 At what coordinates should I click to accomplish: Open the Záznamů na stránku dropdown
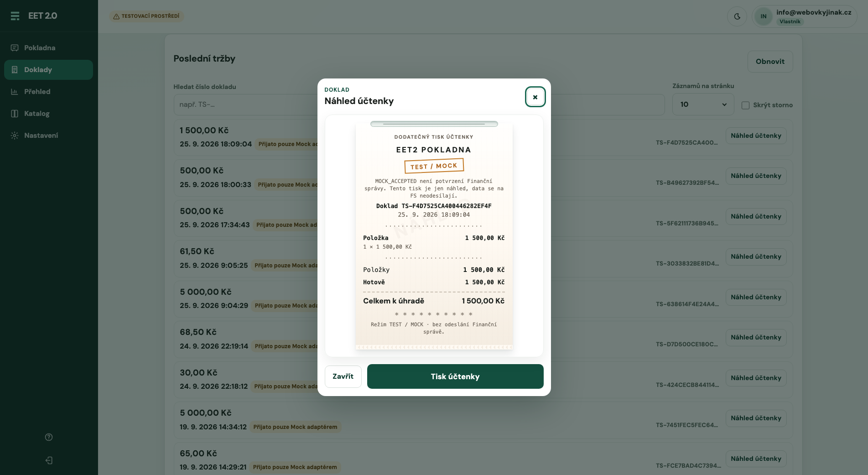(x=703, y=104)
